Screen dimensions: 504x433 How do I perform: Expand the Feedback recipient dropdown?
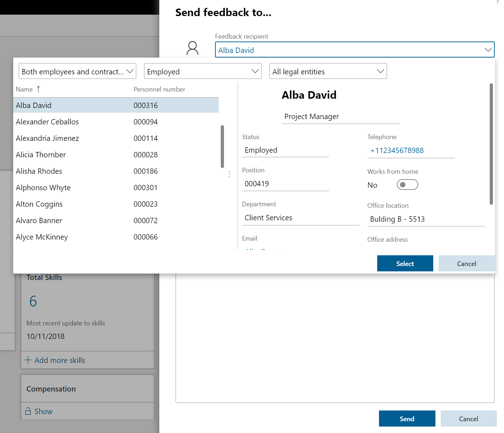click(488, 50)
